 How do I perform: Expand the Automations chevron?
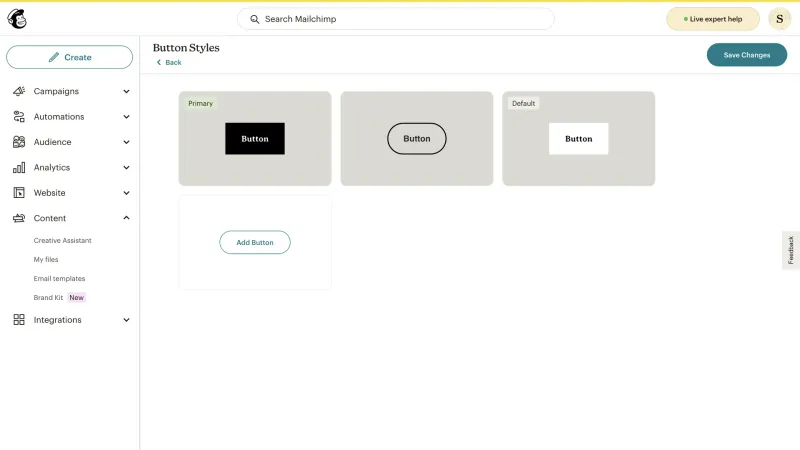point(126,117)
